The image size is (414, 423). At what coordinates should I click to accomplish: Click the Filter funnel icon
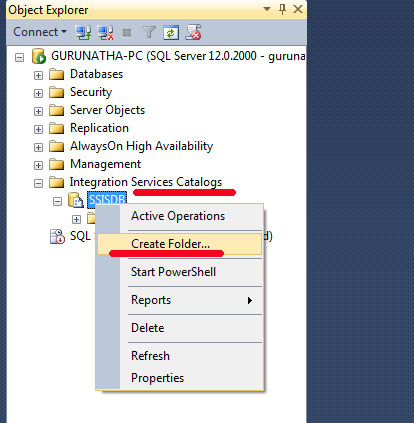click(x=149, y=33)
